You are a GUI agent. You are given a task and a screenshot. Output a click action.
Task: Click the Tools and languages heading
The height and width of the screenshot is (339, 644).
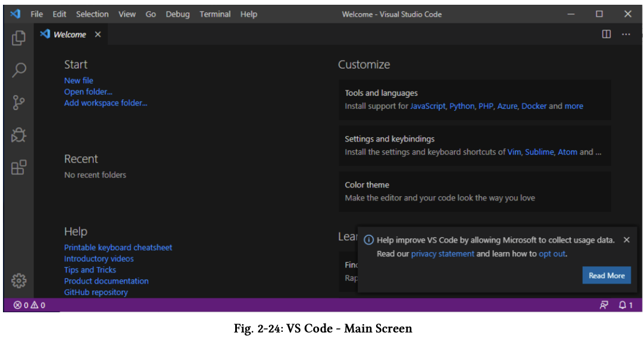coord(381,93)
